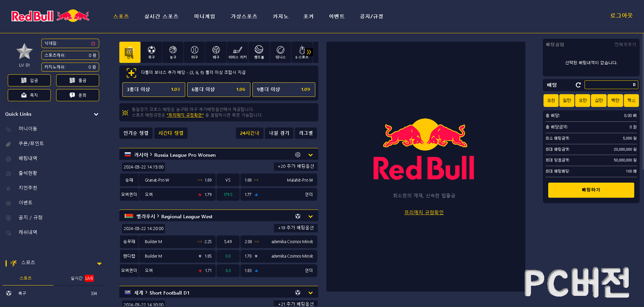Filter by 리그별 league
The image size is (644, 307).
click(306, 133)
